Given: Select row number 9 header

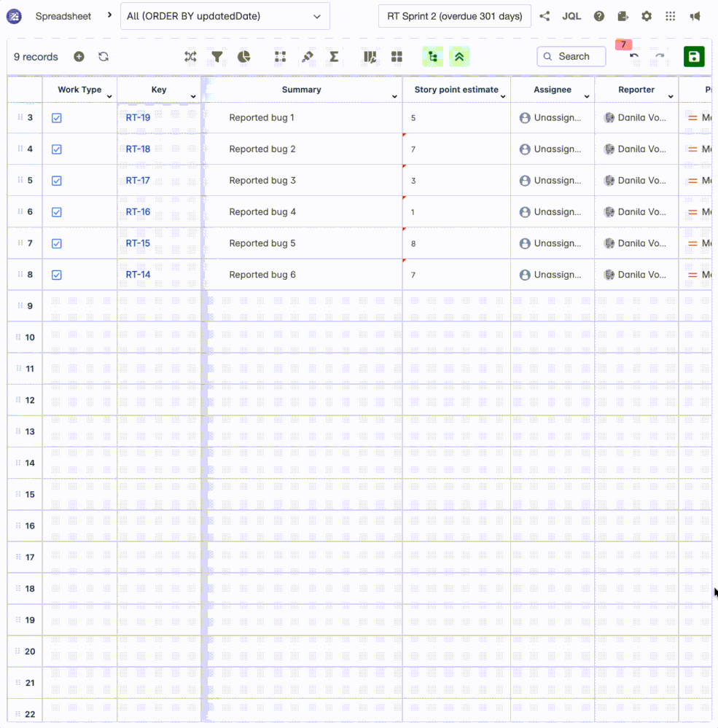Looking at the screenshot, I should (25, 306).
